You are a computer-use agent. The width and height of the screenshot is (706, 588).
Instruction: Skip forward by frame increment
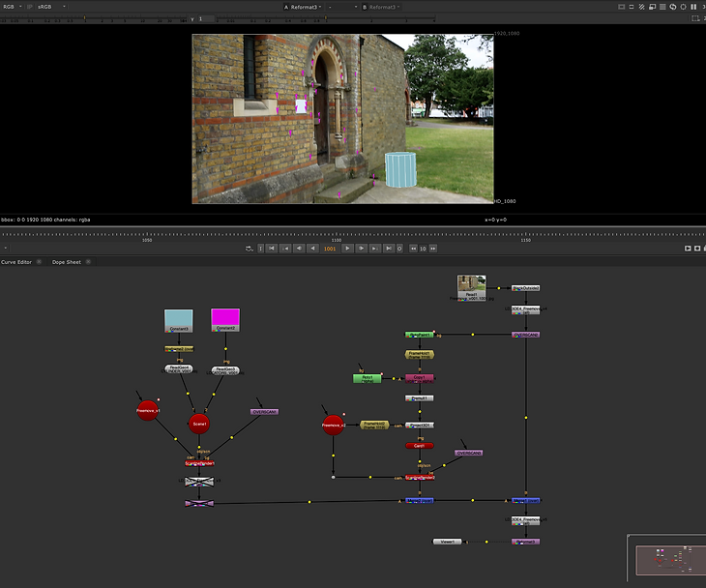tap(432, 249)
